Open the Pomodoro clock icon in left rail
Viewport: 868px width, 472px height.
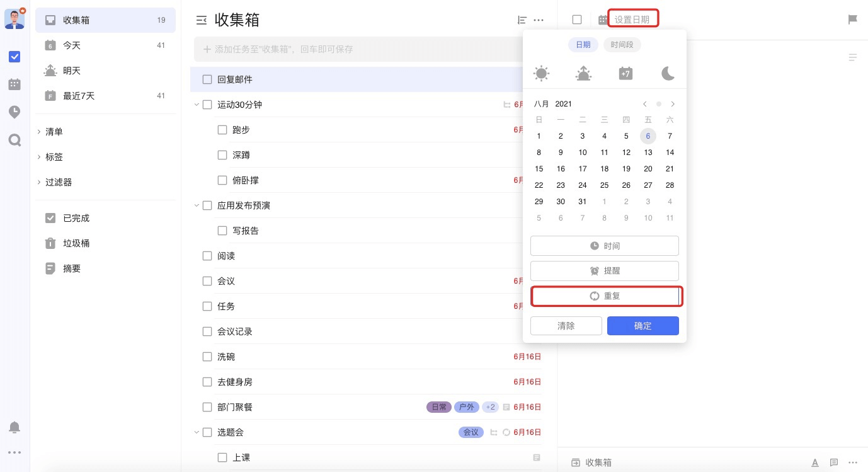coord(14,112)
